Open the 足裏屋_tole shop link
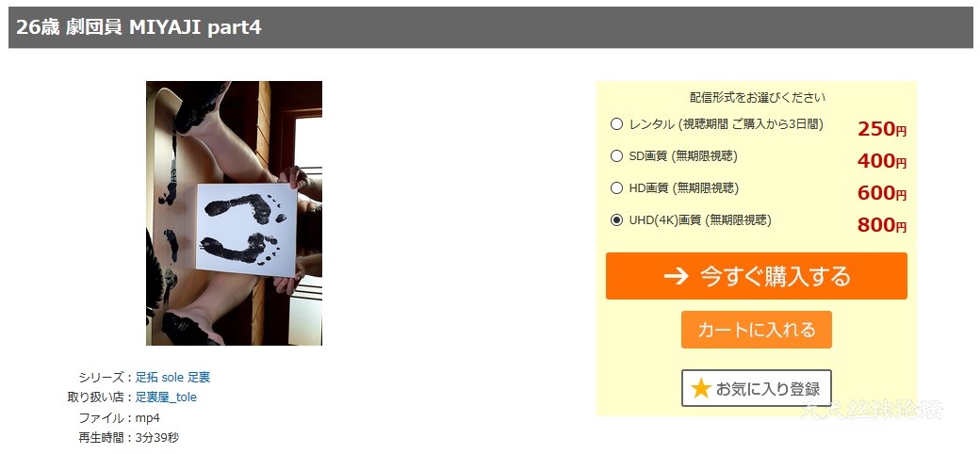980x454 pixels. [x=166, y=397]
